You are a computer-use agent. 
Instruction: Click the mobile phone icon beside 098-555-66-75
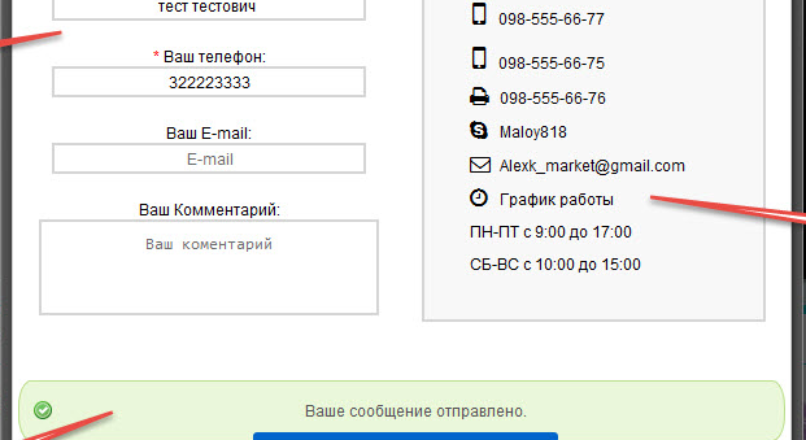click(479, 58)
